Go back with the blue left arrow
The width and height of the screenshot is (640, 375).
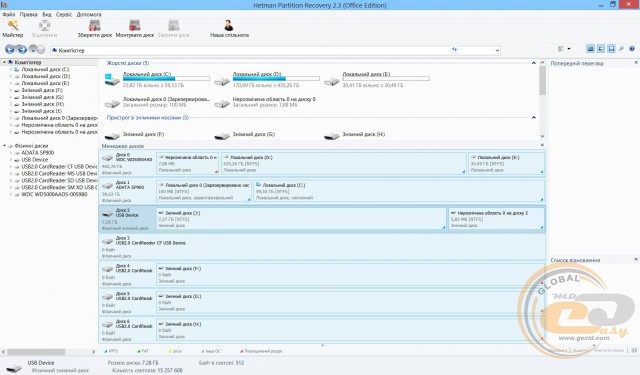[x=10, y=49]
